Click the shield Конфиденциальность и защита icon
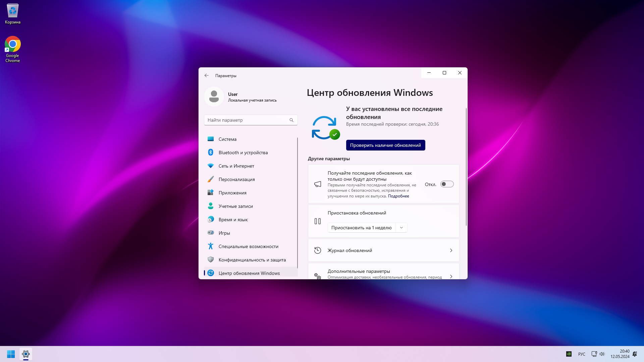 pyautogui.click(x=211, y=260)
